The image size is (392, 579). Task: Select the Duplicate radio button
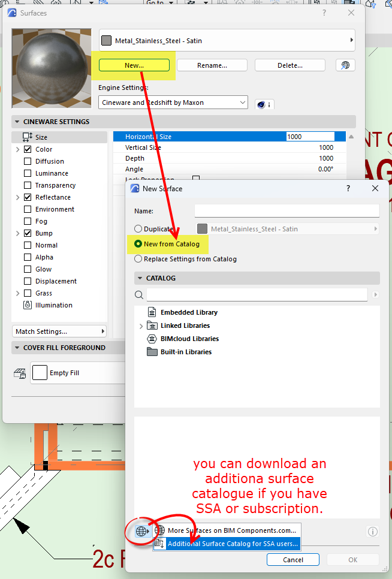(x=138, y=229)
